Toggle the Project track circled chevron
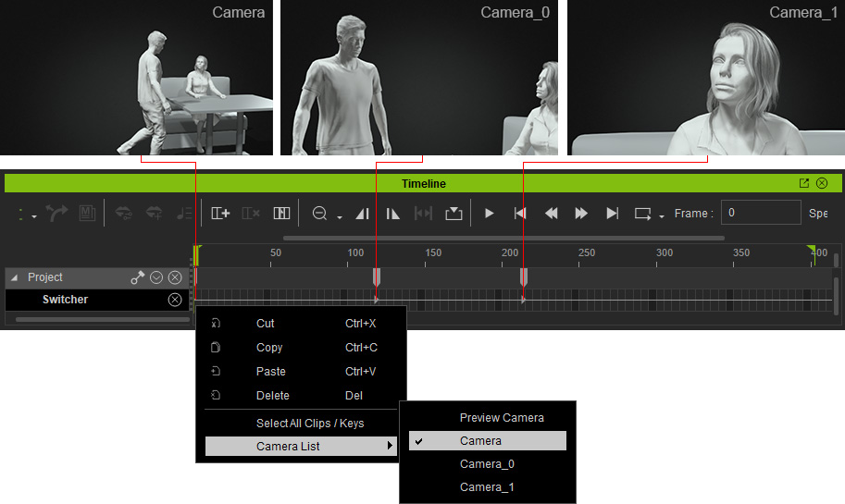Screen dimensions: 845x504 (156, 277)
